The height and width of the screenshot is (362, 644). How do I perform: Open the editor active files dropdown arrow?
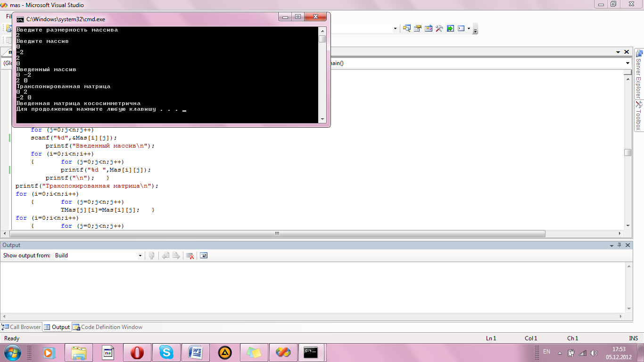618,52
